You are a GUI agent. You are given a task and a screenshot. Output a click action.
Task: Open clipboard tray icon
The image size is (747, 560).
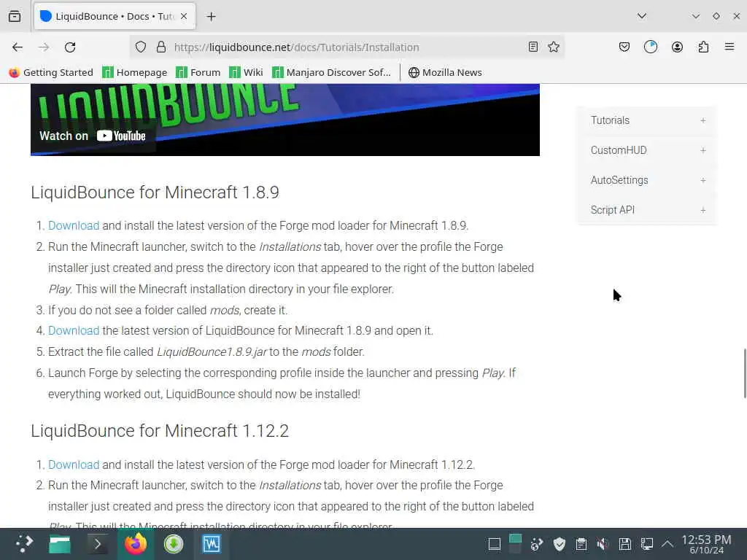(x=581, y=544)
